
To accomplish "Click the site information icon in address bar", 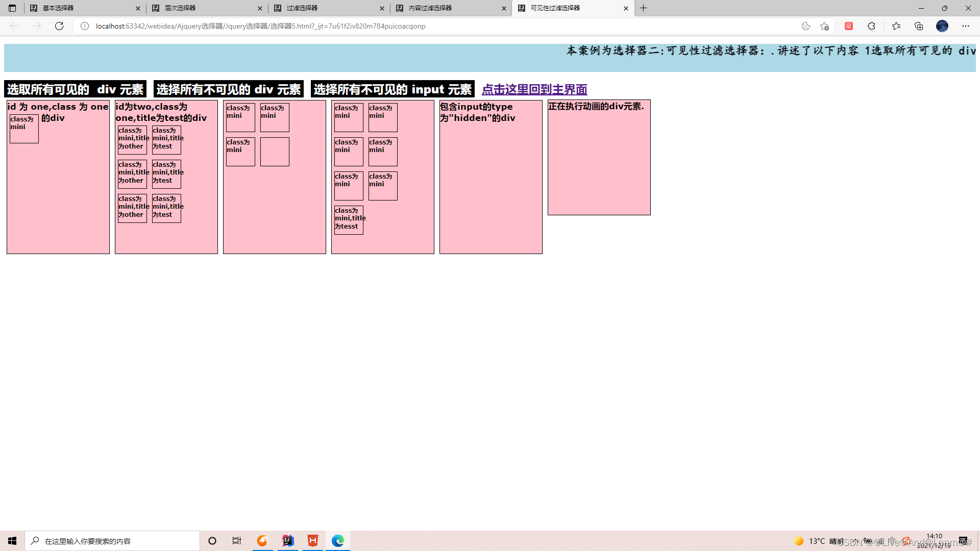I will pos(85,26).
